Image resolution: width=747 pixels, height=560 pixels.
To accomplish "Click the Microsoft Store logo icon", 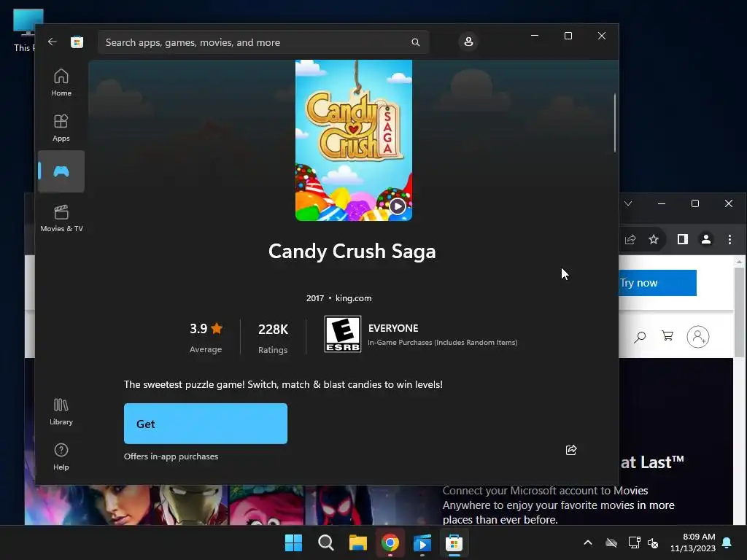I will (77, 42).
